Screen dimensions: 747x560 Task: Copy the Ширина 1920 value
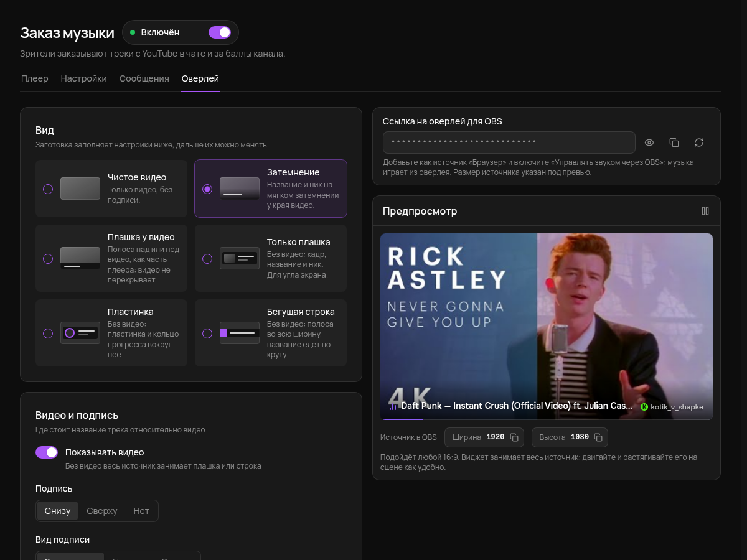coord(514,437)
